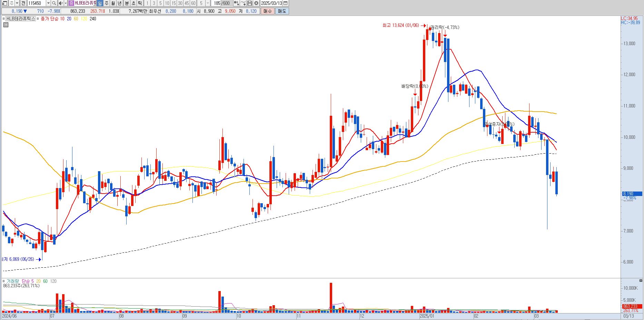The image size is (644, 320).
Task: Click the purple 증 badge icon
Action: click(71, 3)
